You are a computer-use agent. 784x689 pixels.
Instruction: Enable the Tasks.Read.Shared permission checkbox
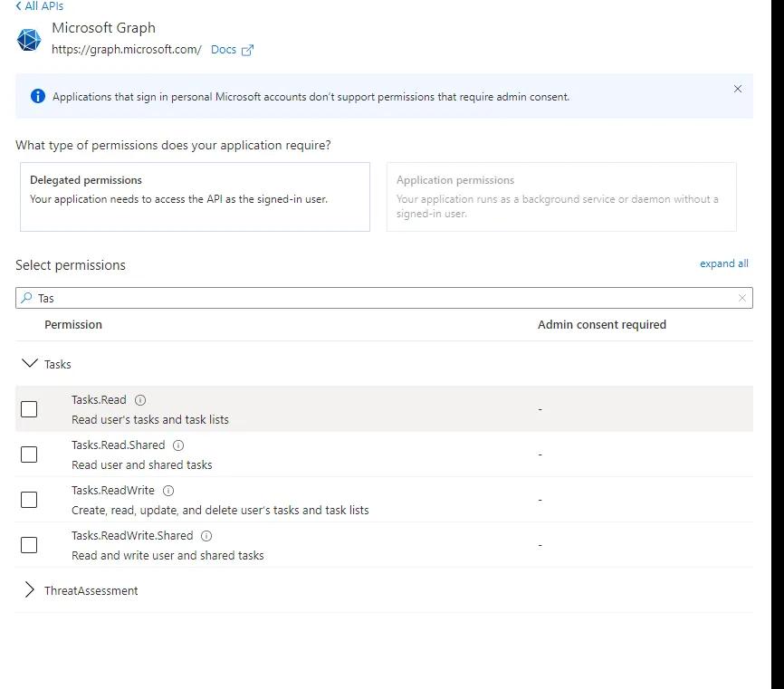[29, 455]
